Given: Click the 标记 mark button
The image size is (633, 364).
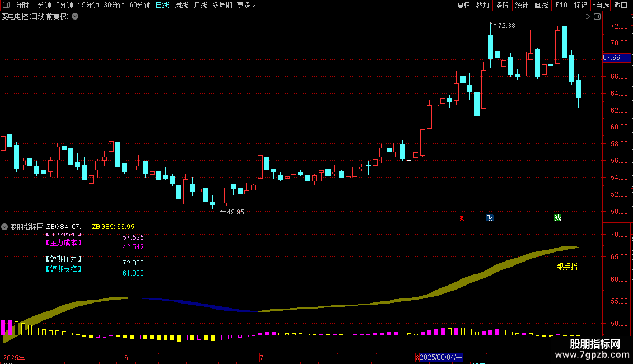Looking at the screenshot, I should point(580,5).
